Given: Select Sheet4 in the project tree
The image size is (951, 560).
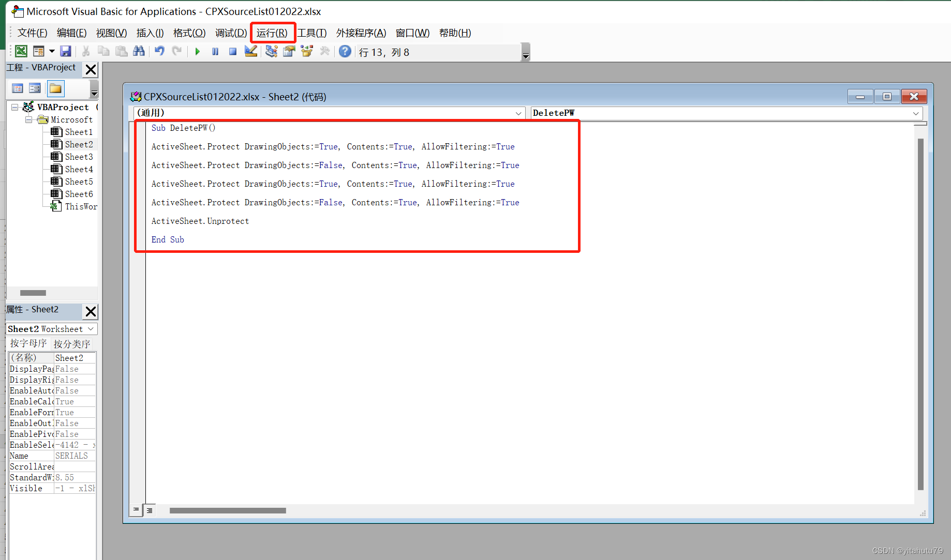Looking at the screenshot, I should (x=79, y=169).
